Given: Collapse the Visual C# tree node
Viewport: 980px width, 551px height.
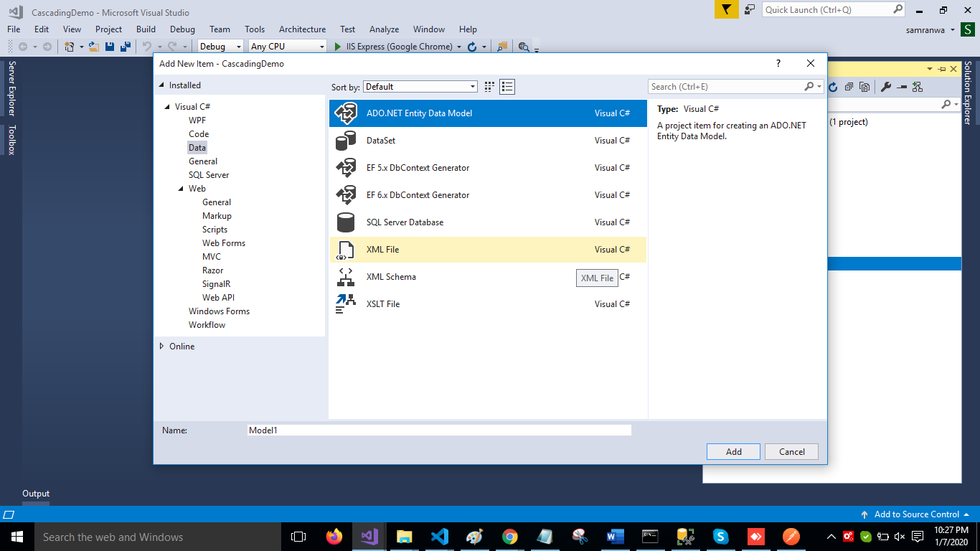Looking at the screenshot, I should 167,107.
